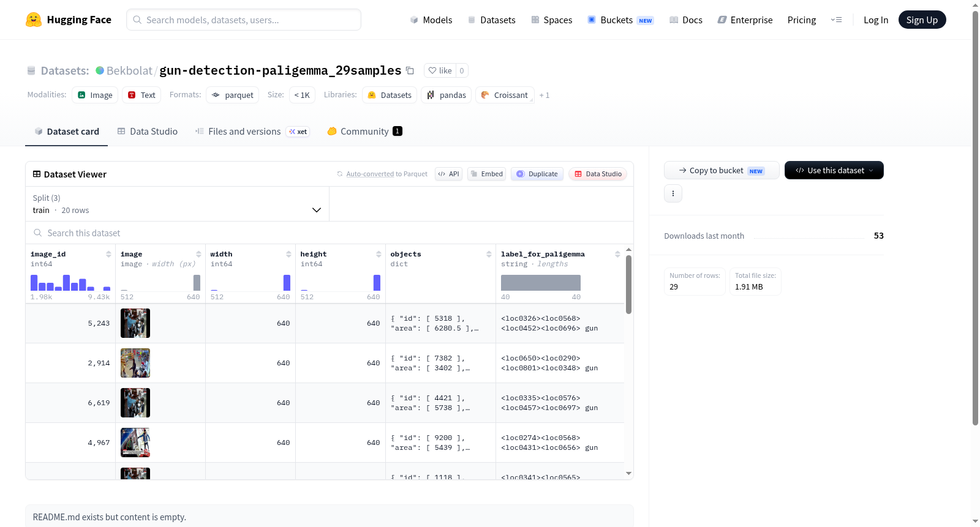Focus the Search this dataset field

330,233
